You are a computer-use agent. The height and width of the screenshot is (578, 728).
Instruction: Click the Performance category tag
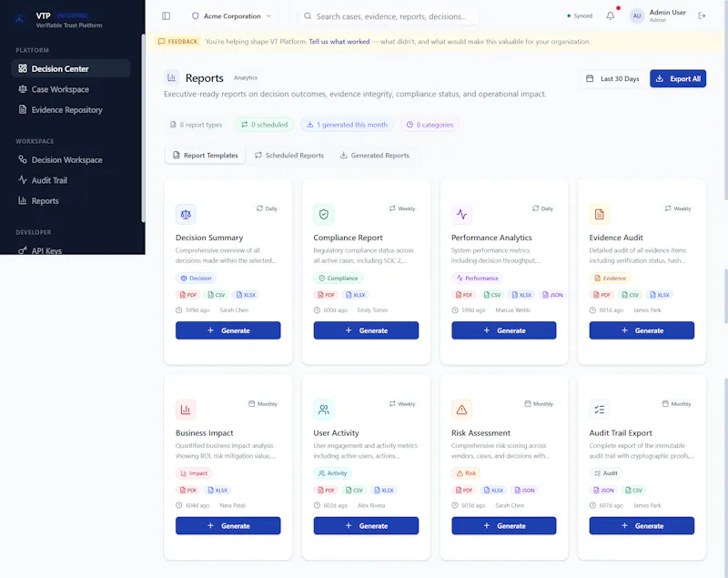coord(477,279)
